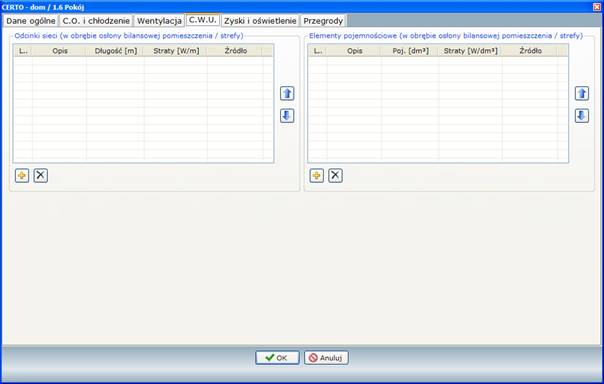The image size is (604, 384).
Task: Open the Dane ogólne tab
Action: pyautogui.click(x=31, y=21)
